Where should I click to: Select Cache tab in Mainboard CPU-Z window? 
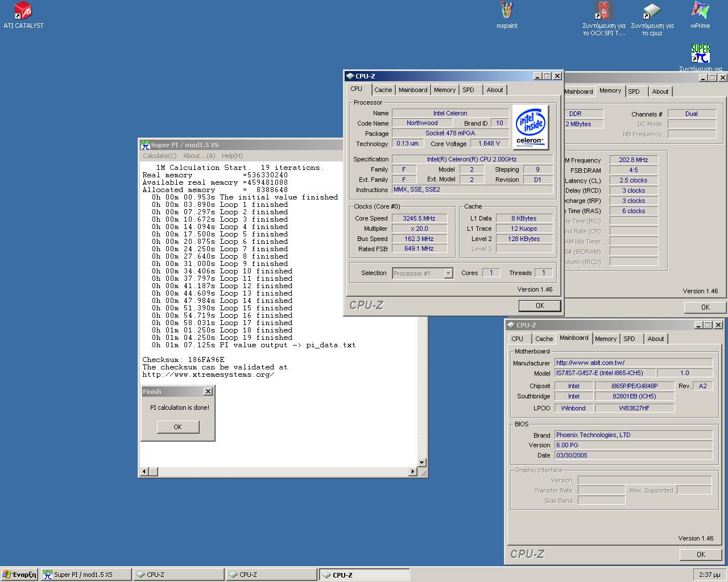tap(544, 339)
